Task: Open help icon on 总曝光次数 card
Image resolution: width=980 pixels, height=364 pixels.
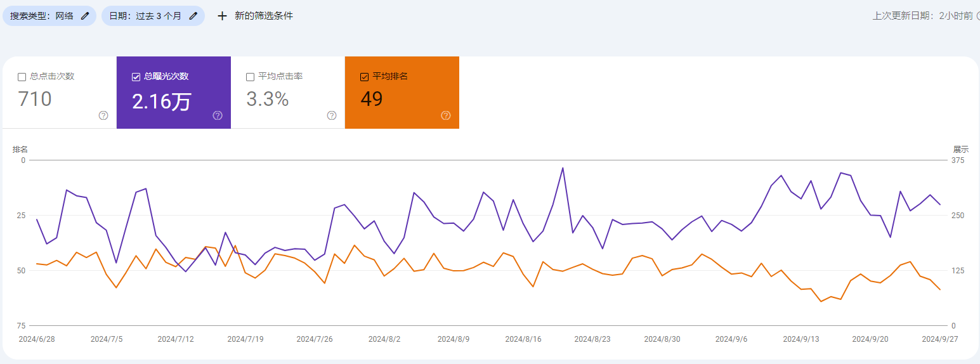Action: [x=218, y=115]
